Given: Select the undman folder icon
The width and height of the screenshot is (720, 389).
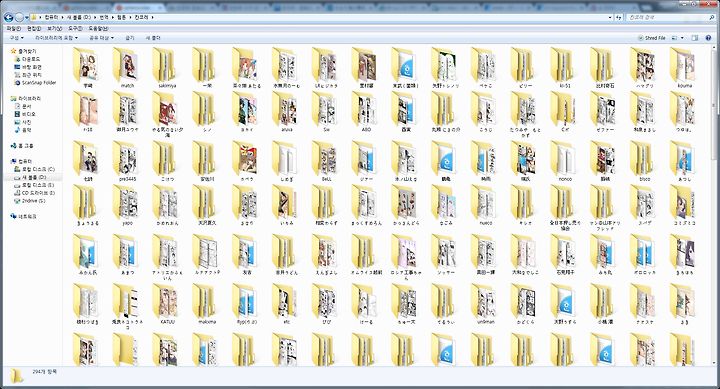Looking at the screenshot, I should tap(485, 301).
